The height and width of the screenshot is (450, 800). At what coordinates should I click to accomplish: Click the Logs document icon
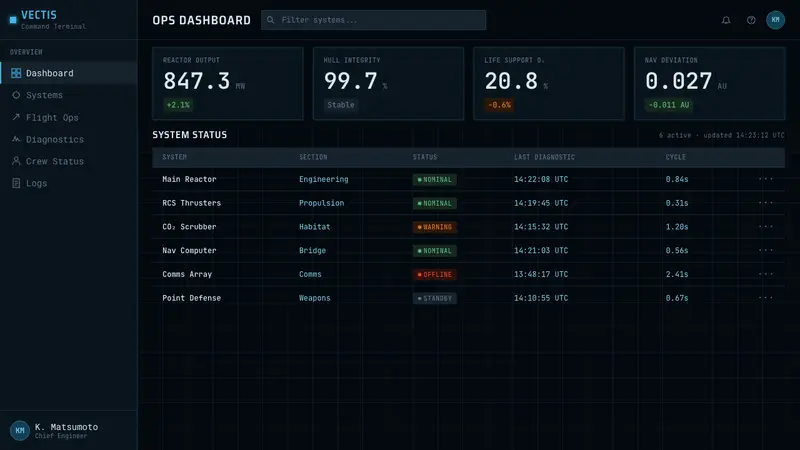[x=16, y=183]
